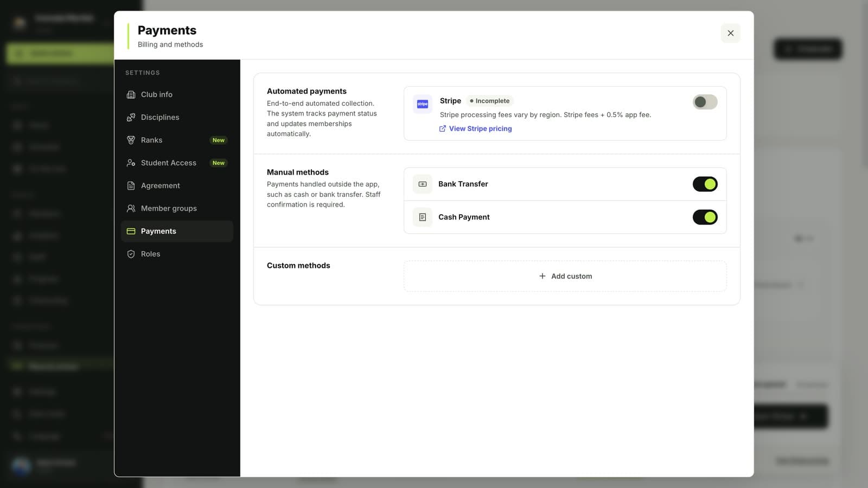Click the Disciplines icon in settings sidebar
Image resolution: width=868 pixels, height=488 pixels.
(131, 117)
